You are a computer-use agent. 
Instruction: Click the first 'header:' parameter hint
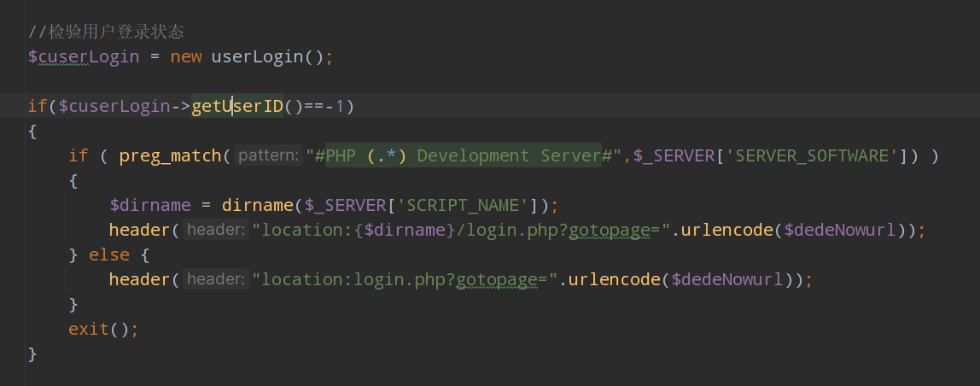click(216, 231)
